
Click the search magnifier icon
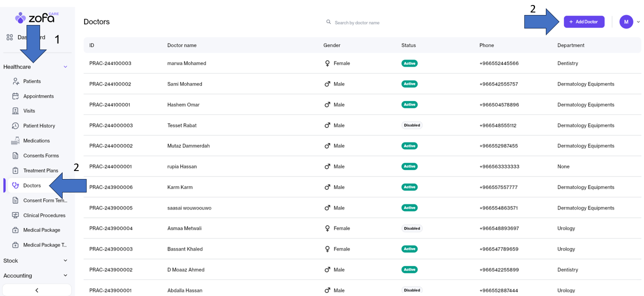click(329, 22)
